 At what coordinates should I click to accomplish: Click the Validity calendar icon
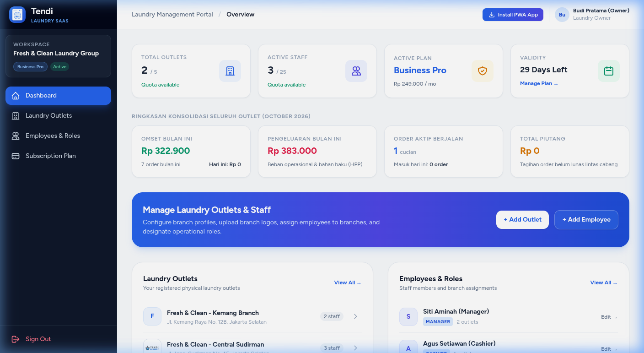click(x=609, y=71)
